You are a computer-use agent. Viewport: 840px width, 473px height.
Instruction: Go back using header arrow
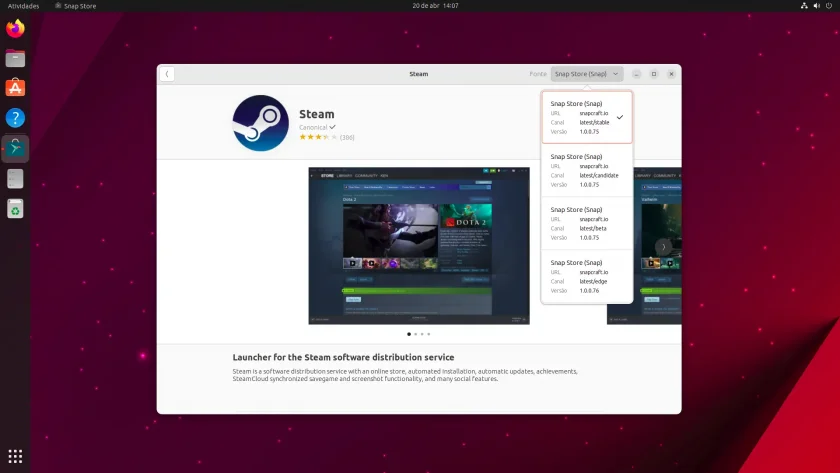tap(167, 74)
